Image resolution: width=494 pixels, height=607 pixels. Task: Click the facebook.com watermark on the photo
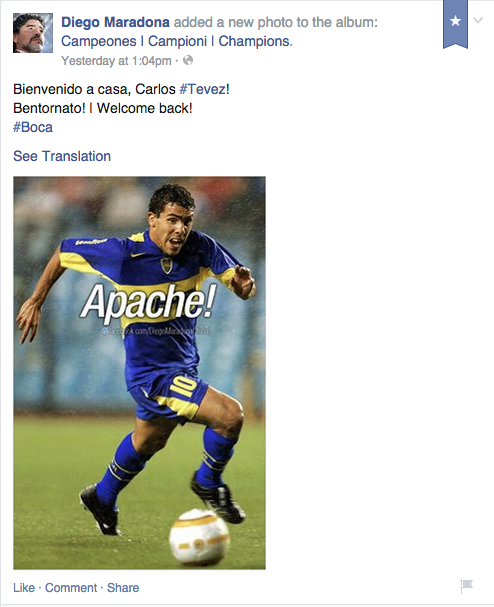click(156, 331)
